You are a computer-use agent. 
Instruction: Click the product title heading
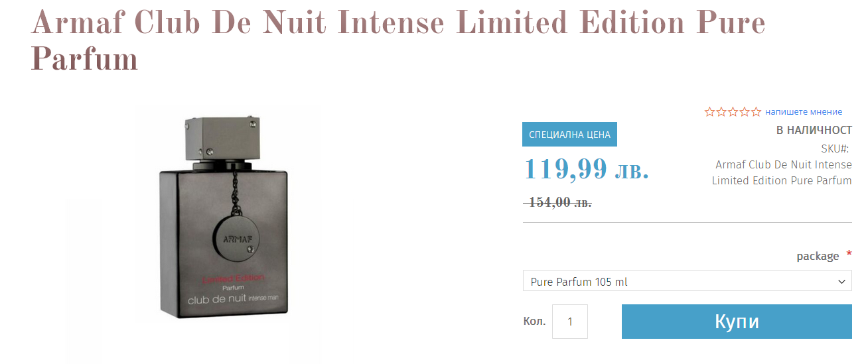pyautogui.click(x=398, y=41)
